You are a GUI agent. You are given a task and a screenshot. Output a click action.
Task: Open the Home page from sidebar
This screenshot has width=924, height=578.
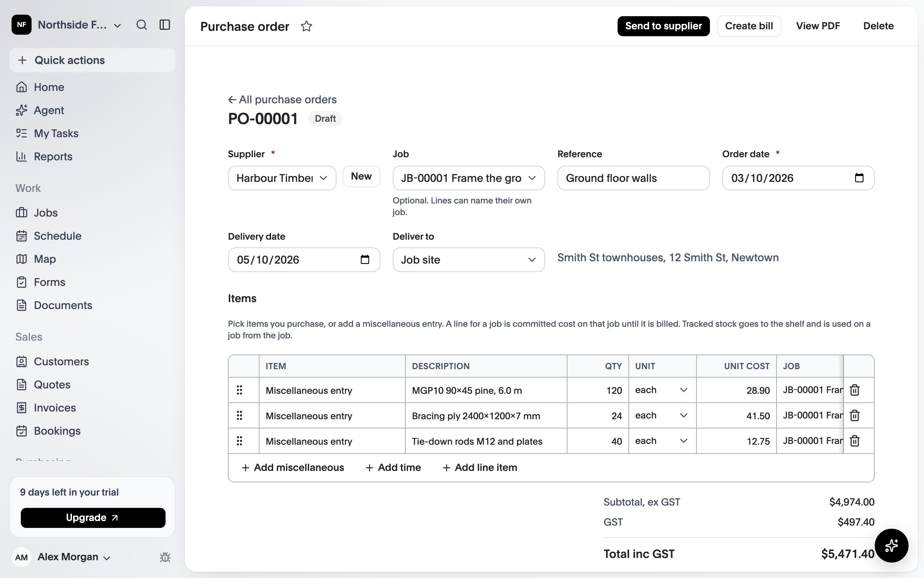[x=92, y=87]
